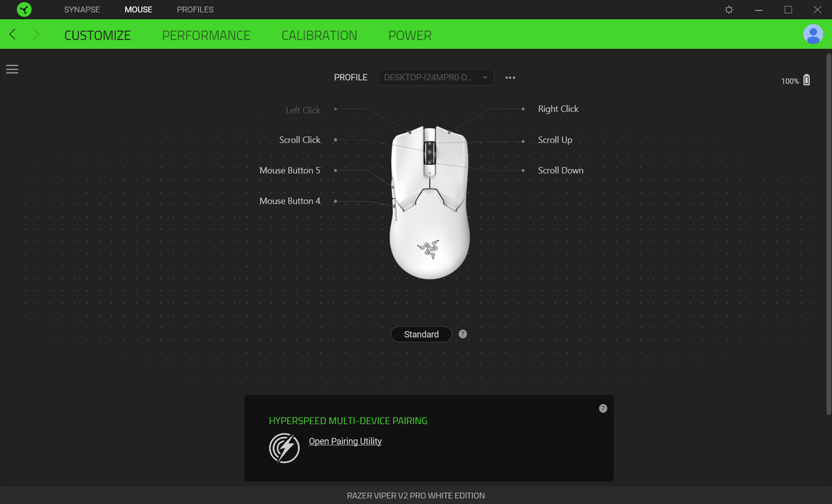
Task: Select Right Click button assignment
Action: pyautogui.click(x=558, y=109)
